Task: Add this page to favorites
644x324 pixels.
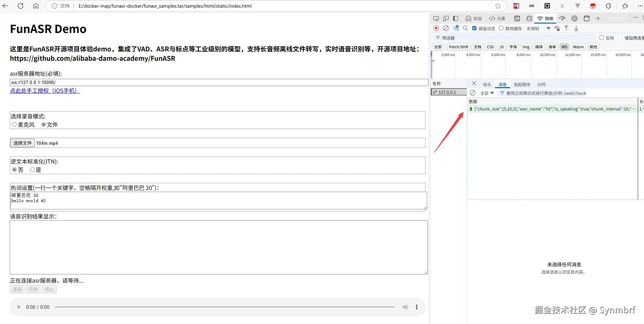Action: tap(498, 6)
